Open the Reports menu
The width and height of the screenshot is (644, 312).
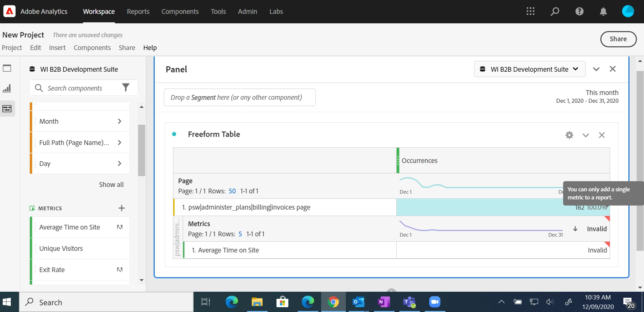tap(138, 11)
